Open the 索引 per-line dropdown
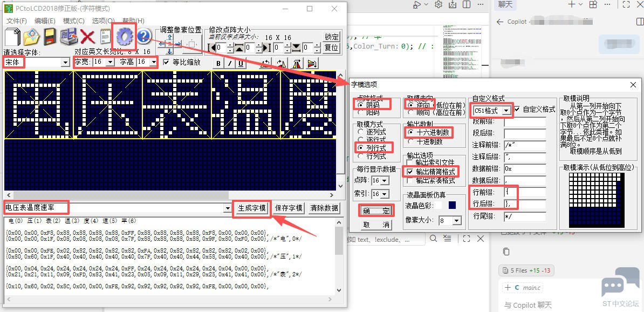Screen dimensions: 644x312 385,194
